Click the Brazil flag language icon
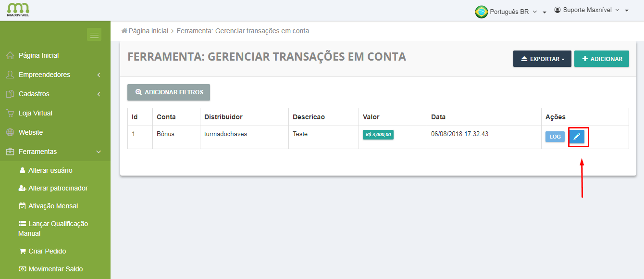The width and height of the screenshot is (644, 279). point(481,12)
